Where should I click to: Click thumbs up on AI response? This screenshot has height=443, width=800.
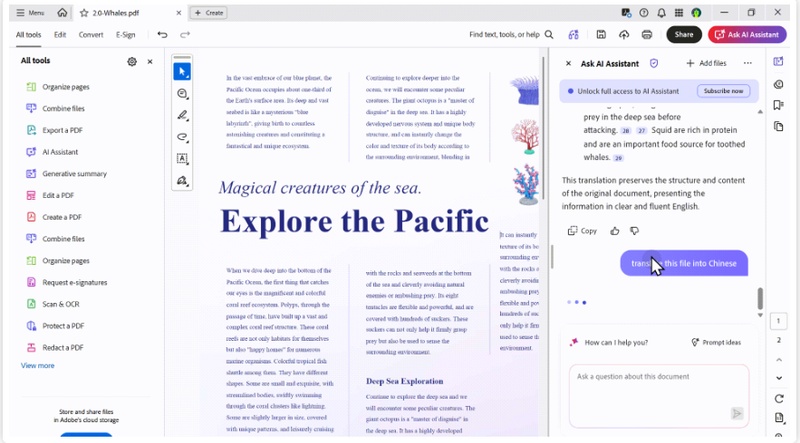point(615,231)
